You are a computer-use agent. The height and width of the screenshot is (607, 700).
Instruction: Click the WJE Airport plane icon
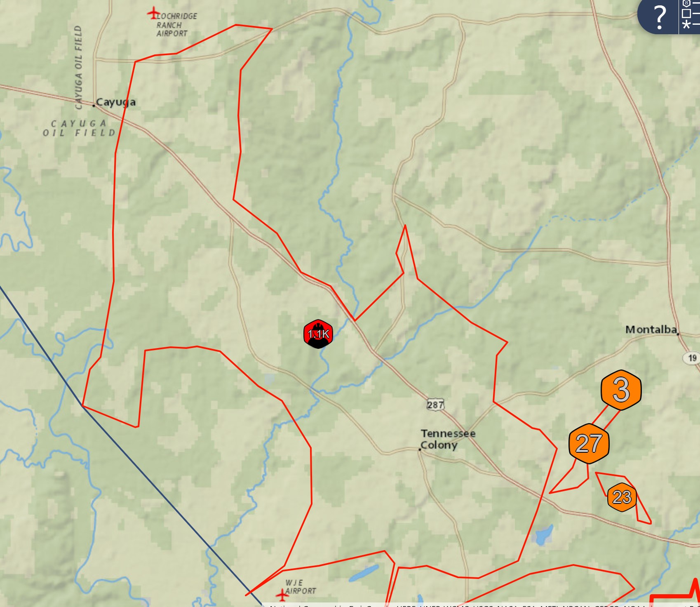[x=282, y=595]
